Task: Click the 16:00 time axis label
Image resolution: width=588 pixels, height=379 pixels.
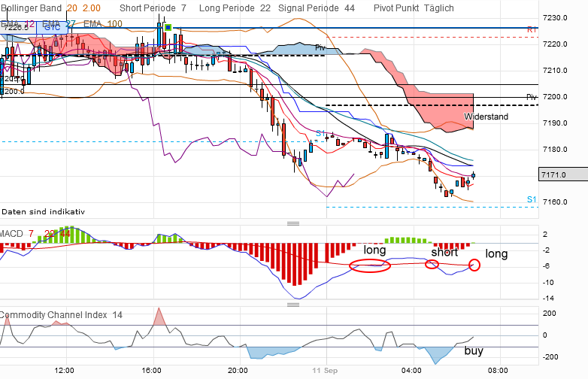Action: [x=151, y=371]
